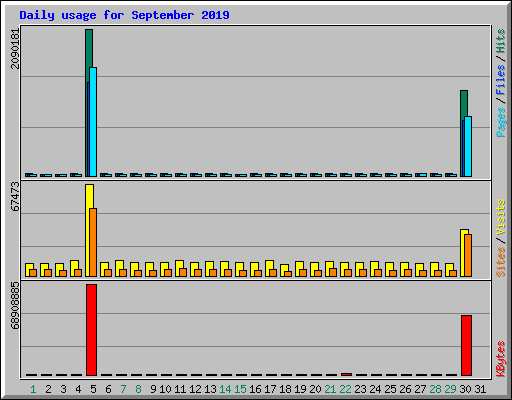The width and height of the screenshot is (512, 400).
Task: Click day label 30 on x-axis
Action: tap(465, 389)
